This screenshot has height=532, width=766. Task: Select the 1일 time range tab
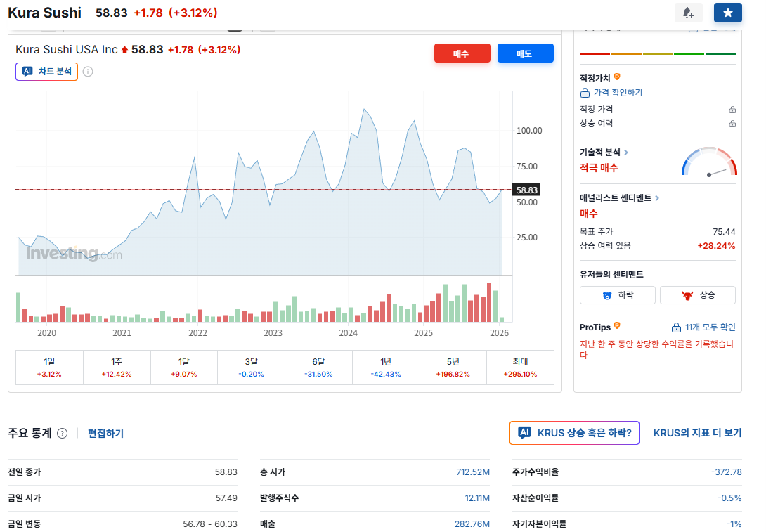[49, 368]
